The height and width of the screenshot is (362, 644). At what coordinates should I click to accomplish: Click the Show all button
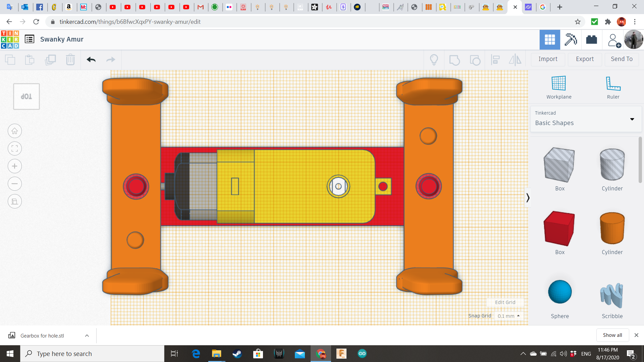tap(612, 335)
